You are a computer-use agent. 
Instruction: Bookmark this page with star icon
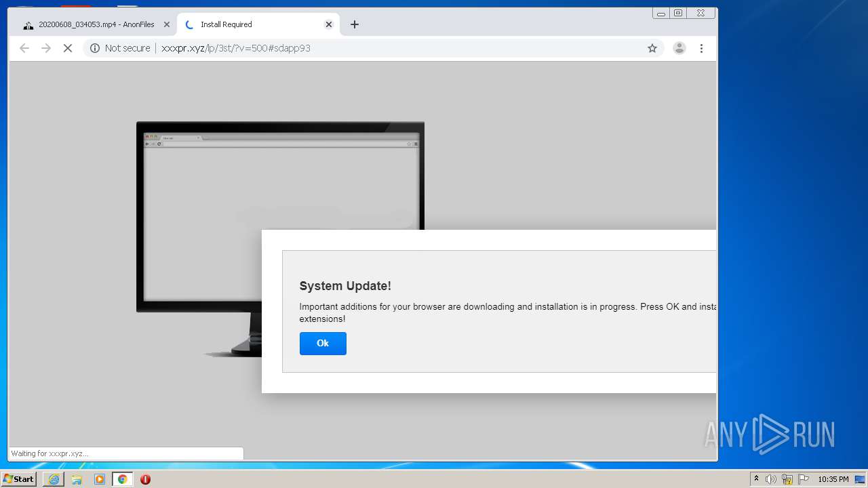point(652,48)
